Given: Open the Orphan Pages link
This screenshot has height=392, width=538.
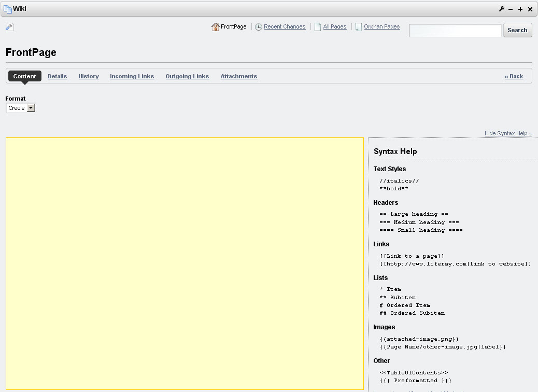Looking at the screenshot, I should click(x=382, y=26).
